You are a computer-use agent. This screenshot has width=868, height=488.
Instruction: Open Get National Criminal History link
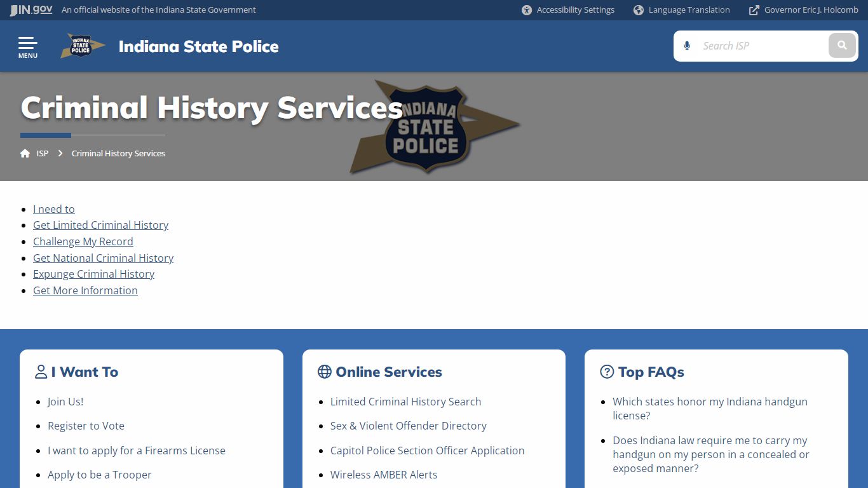click(x=103, y=258)
